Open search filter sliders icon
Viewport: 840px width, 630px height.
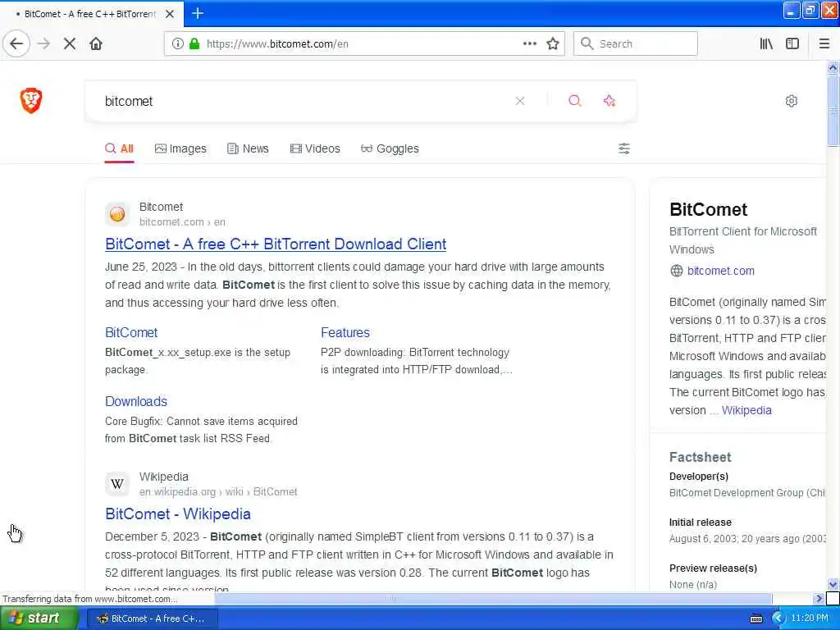(624, 148)
